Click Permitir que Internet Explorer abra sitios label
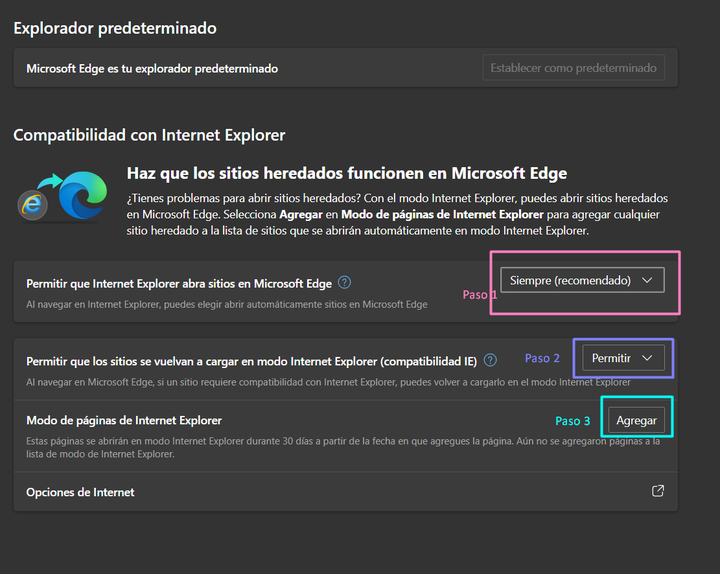 click(180, 284)
